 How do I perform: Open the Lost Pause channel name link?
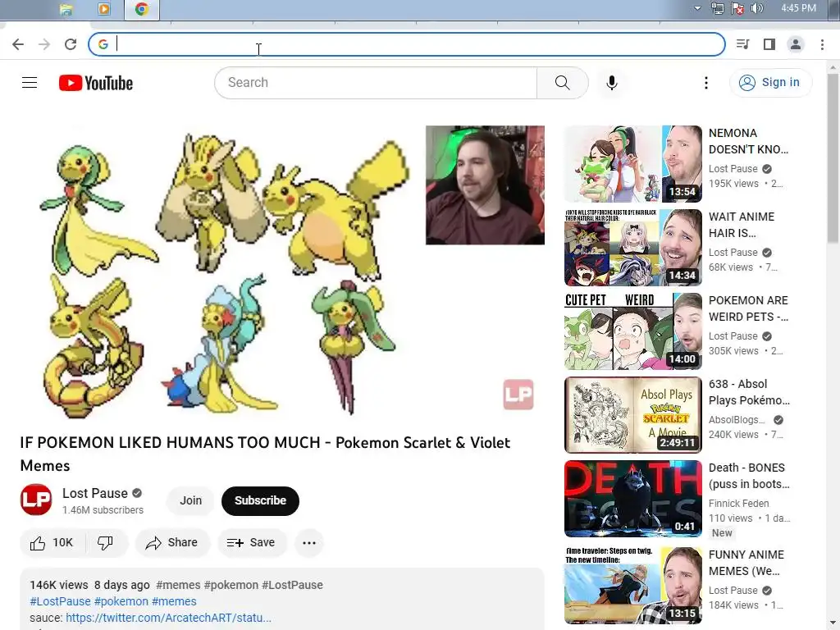pos(95,493)
